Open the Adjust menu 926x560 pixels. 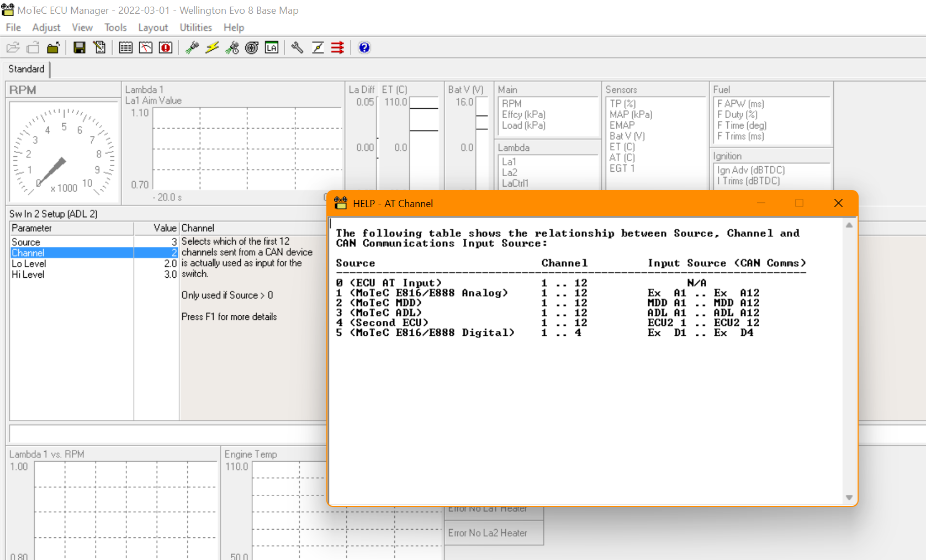tap(46, 27)
